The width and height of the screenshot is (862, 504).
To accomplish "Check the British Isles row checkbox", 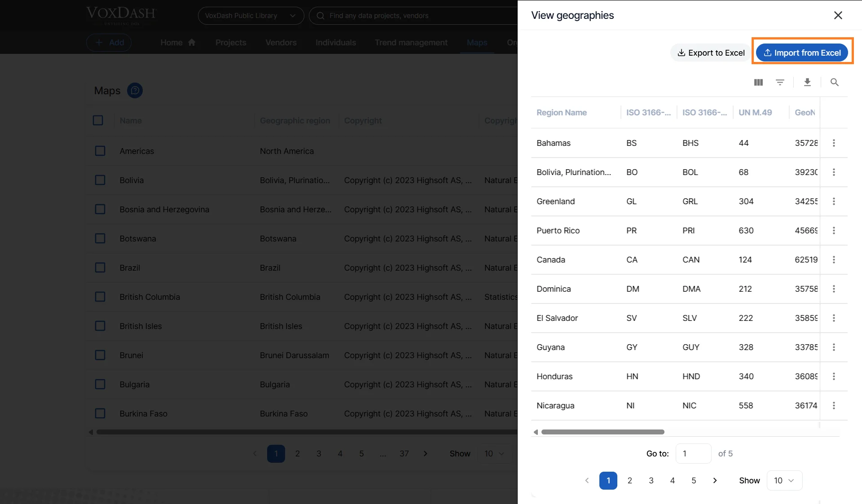I will [x=100, y=326].
